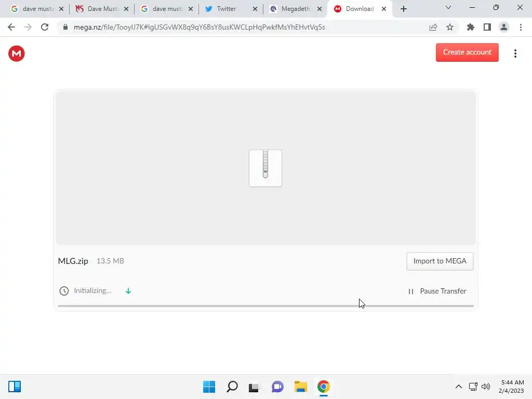Open the Widgets panel icon
The image size is (532, 399).
tap(15, 387)
